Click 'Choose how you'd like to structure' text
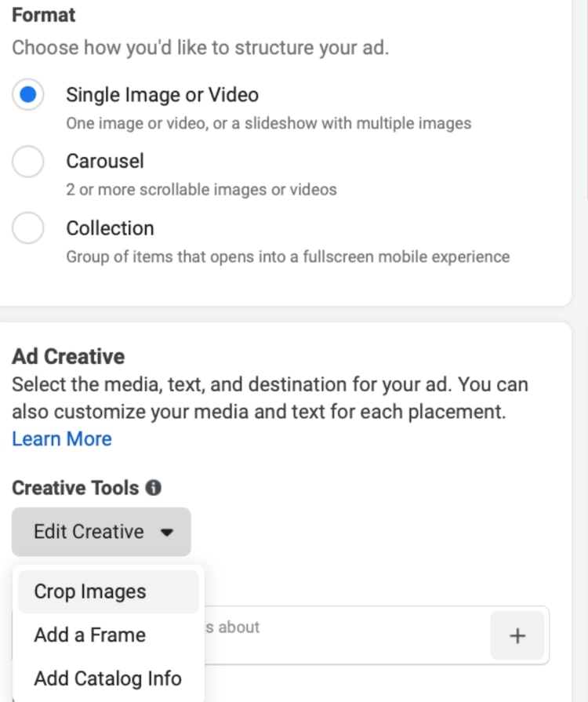 pos(201,48)
